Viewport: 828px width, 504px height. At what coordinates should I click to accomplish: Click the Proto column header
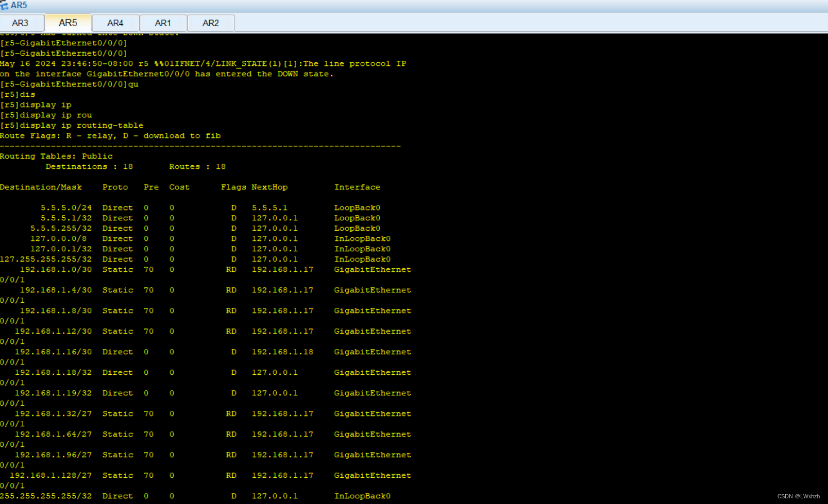click(x=115, y=187)
